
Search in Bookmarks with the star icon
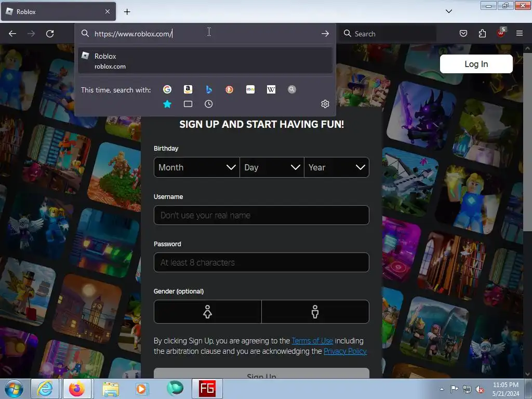167,104
